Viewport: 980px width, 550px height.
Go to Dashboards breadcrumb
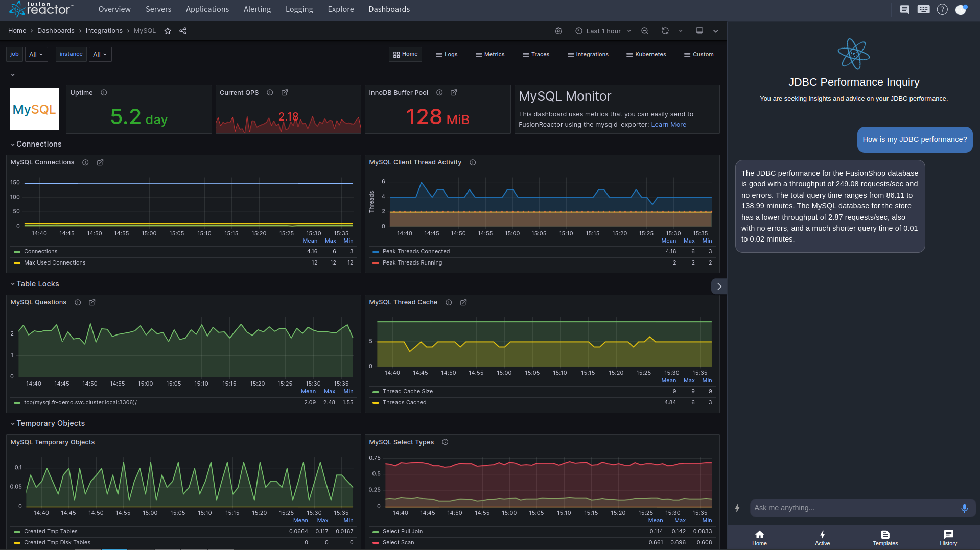[56, 31]
